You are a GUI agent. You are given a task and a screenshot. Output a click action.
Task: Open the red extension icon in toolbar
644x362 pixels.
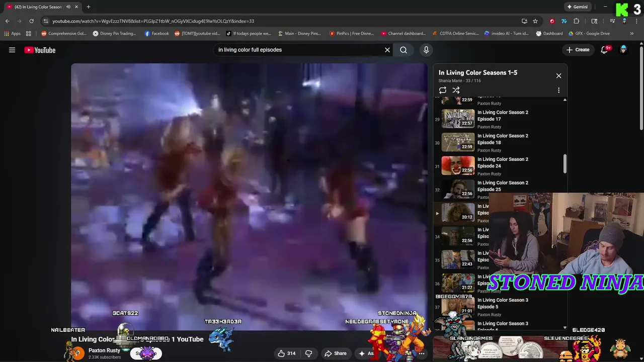click(x=552, y=21)
